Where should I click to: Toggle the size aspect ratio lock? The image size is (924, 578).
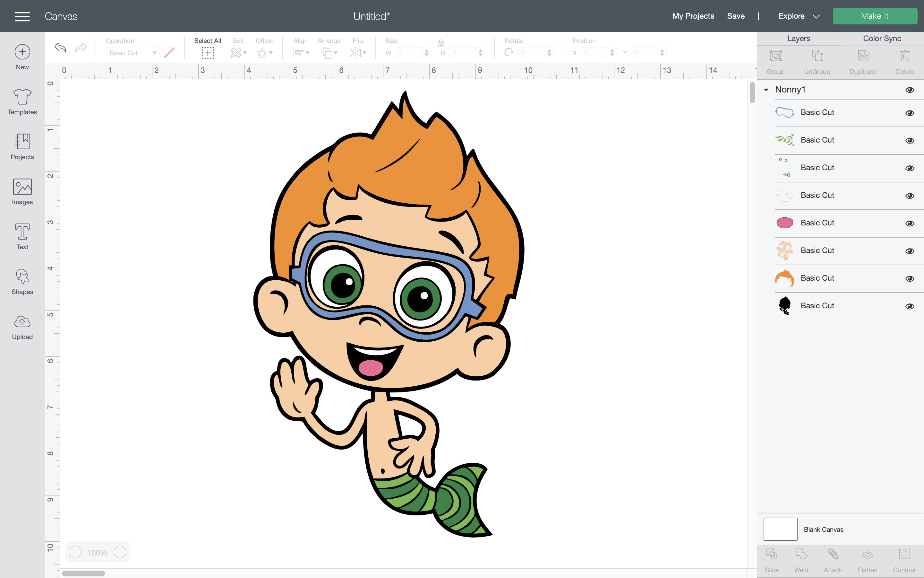coord(441,43)
